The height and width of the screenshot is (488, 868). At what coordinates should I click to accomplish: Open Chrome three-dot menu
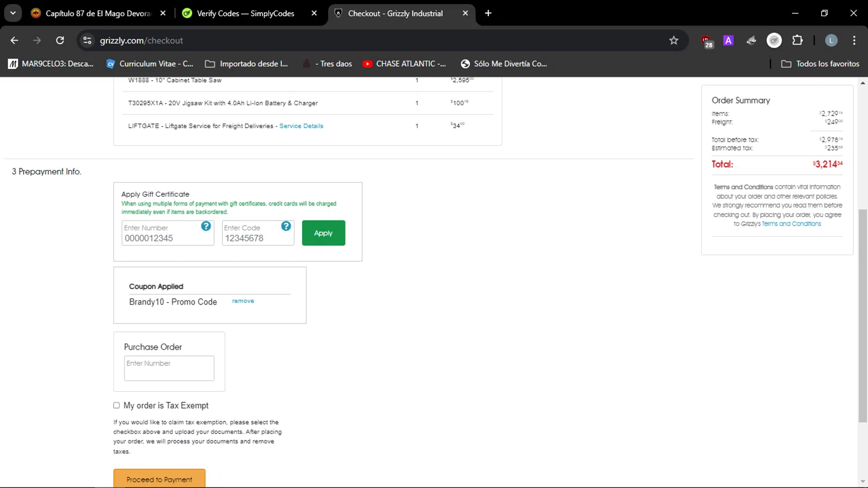click(x=854, y=41)
